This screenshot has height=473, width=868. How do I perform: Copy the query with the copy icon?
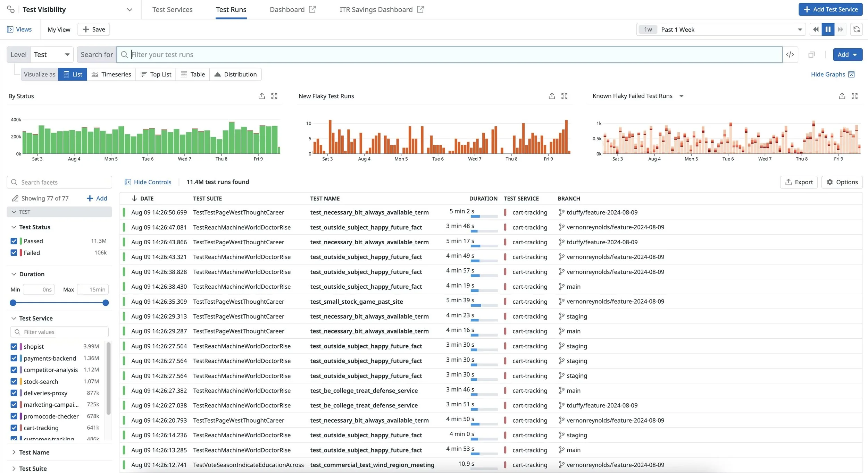[812, 54]
